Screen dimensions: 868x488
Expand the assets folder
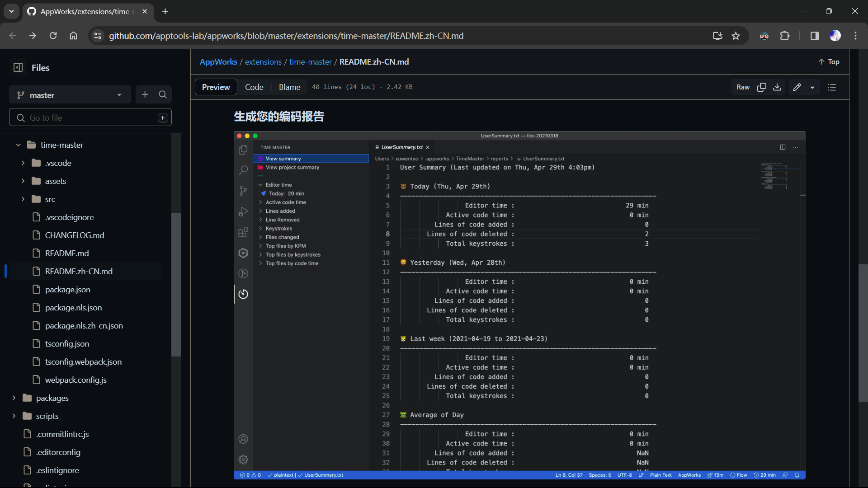point(23,181)
